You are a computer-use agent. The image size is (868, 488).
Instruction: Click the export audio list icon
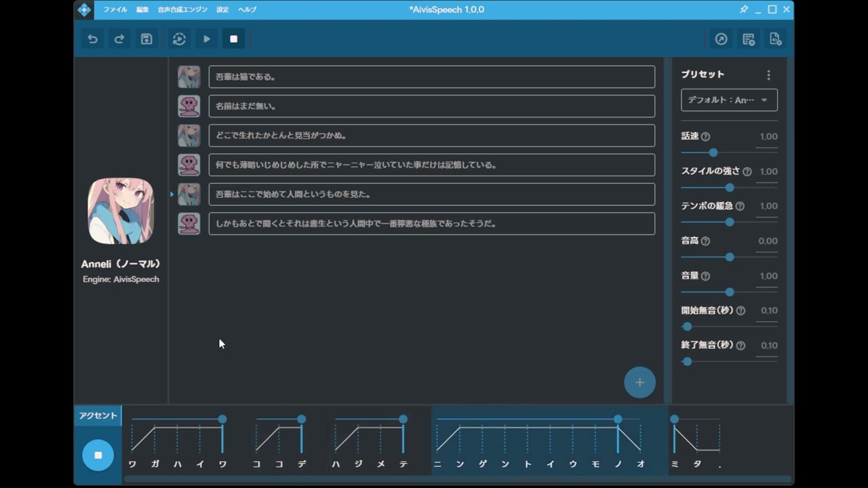[x=749, y=39]
